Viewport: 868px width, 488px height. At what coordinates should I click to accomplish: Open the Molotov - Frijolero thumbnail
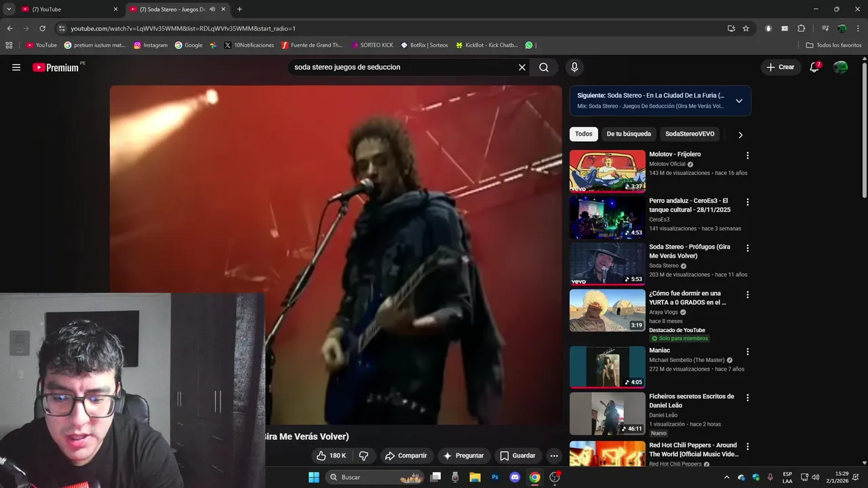point(608,171)
